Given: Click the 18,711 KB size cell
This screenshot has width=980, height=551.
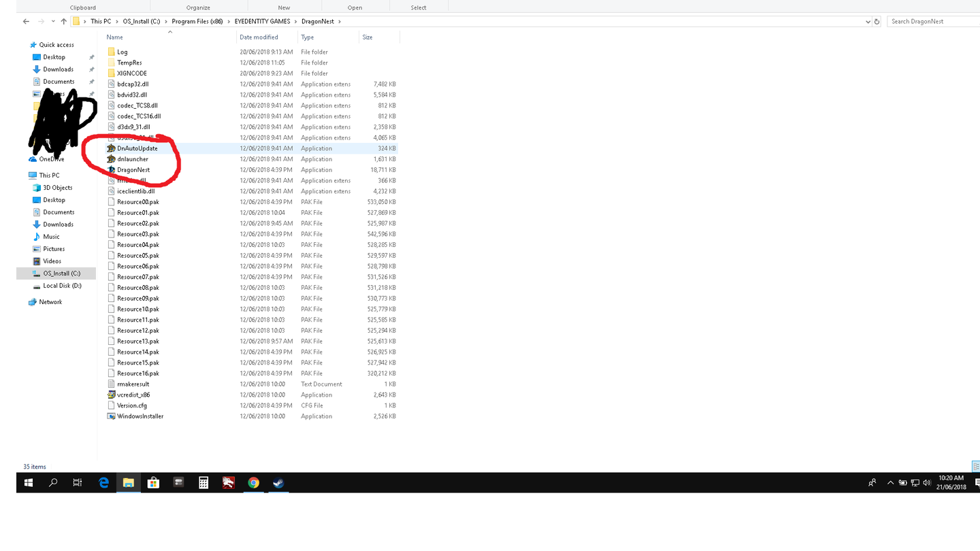Looking at the screenshot, I should [x=383, y=170].
